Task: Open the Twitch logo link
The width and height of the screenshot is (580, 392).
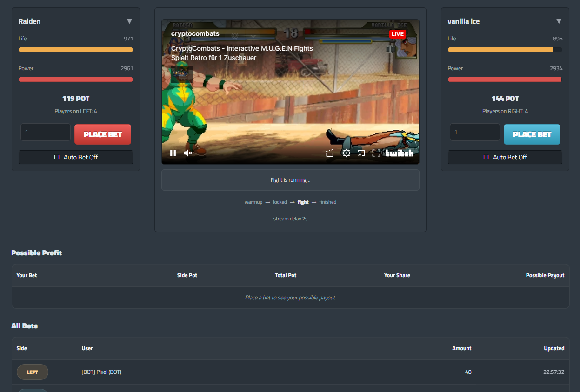Action: pos(400,153)
